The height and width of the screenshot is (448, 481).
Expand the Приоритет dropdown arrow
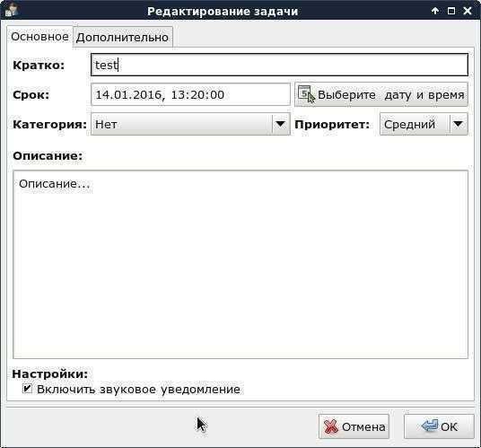[x=458, y=124]
